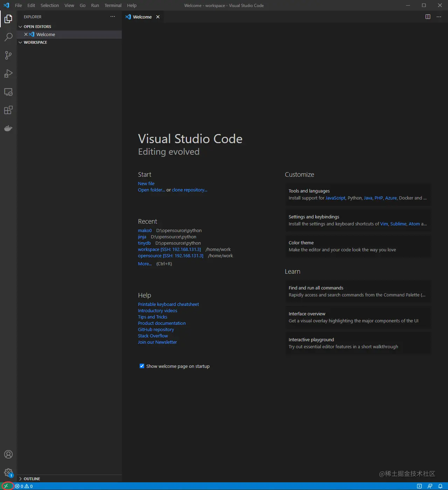Screen dimensions: 448x490
Task: Show errors and warnings count in status bar
Action: click(24, 486)
